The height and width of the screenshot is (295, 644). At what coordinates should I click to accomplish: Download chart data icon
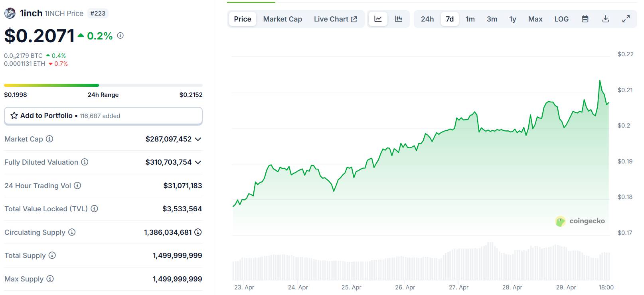point(605,19)
